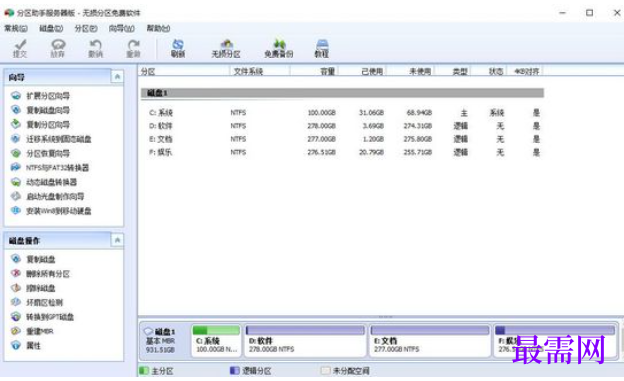This screenshot has height=381, width=624.
Task: Click the 撤销 (undo) toolbar icon
Action: 96,49
